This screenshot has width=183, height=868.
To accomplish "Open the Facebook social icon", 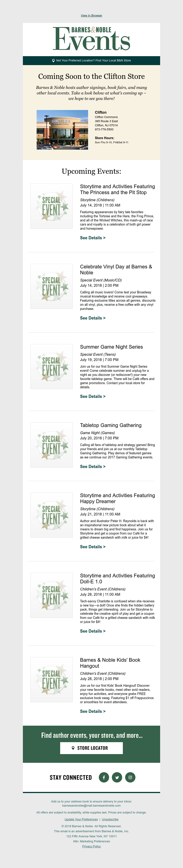I will [104, 777].
